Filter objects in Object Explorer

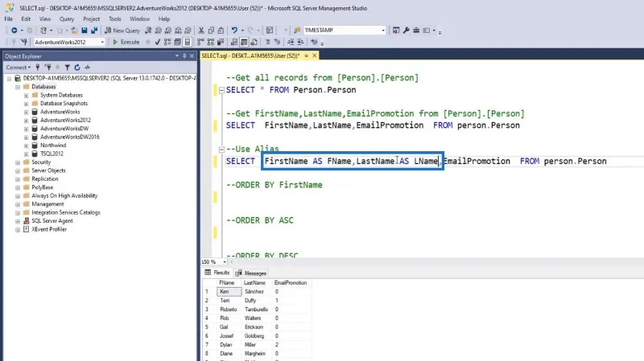(67, 68)
